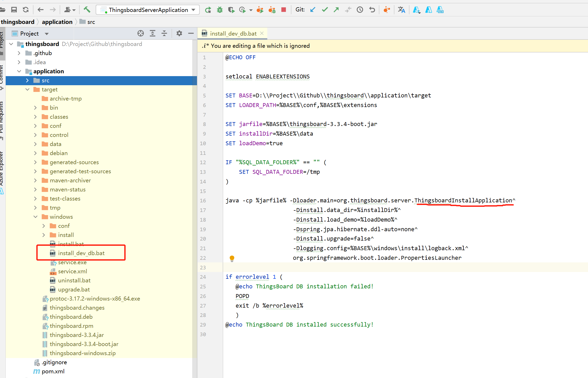
Task: Select opened file locate icon
Action: point(141,33)
